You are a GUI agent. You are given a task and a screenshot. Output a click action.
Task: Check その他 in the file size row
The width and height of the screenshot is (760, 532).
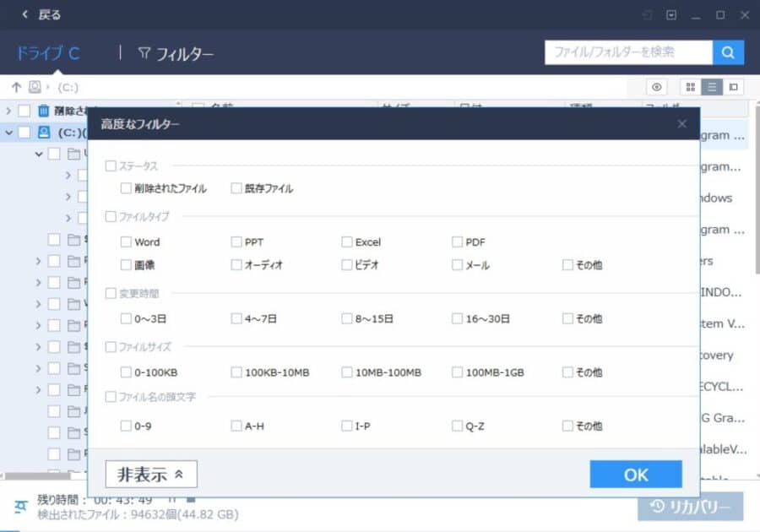(567, 372)
